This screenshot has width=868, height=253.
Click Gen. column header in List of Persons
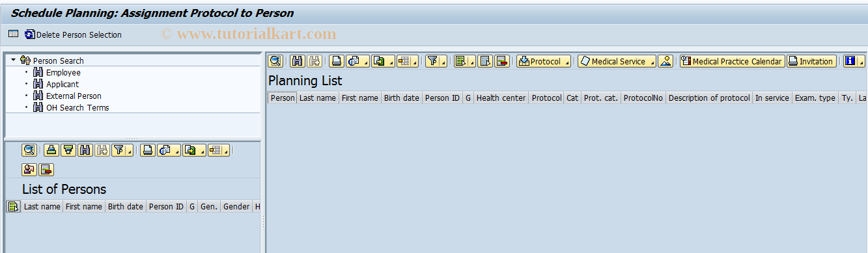[x=209, y=207]
